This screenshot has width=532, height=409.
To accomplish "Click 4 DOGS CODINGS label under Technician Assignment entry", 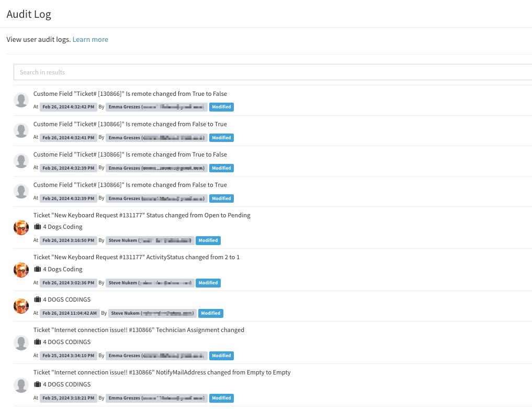I will click(67, 342).
